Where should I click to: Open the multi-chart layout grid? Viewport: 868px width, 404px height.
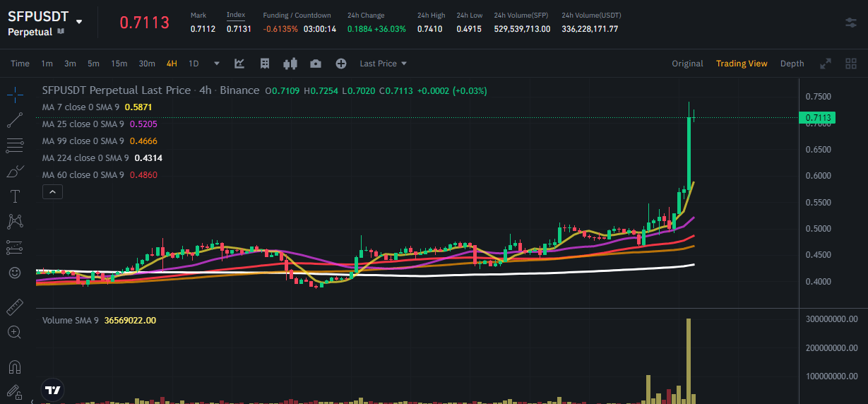[x=851, y=64]
